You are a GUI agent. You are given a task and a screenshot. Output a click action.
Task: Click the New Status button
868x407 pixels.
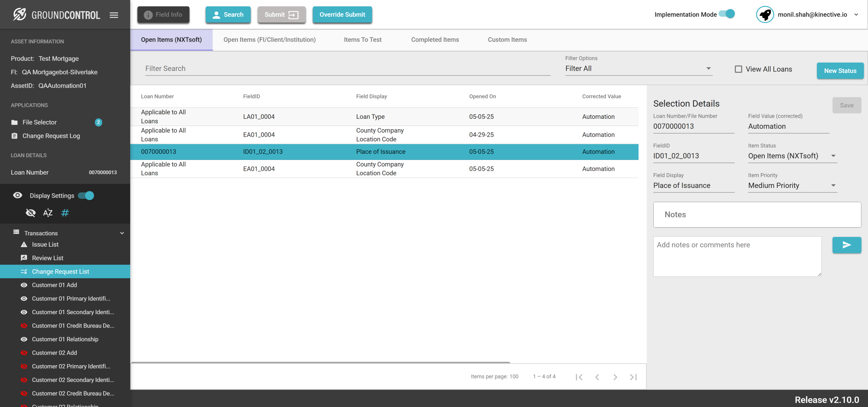[840, 70]
